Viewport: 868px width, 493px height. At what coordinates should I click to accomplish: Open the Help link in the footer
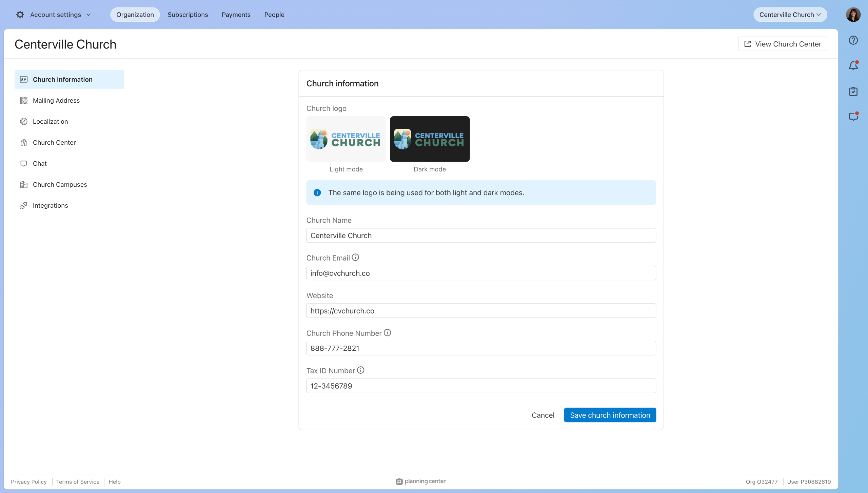(x=115, y=482)
